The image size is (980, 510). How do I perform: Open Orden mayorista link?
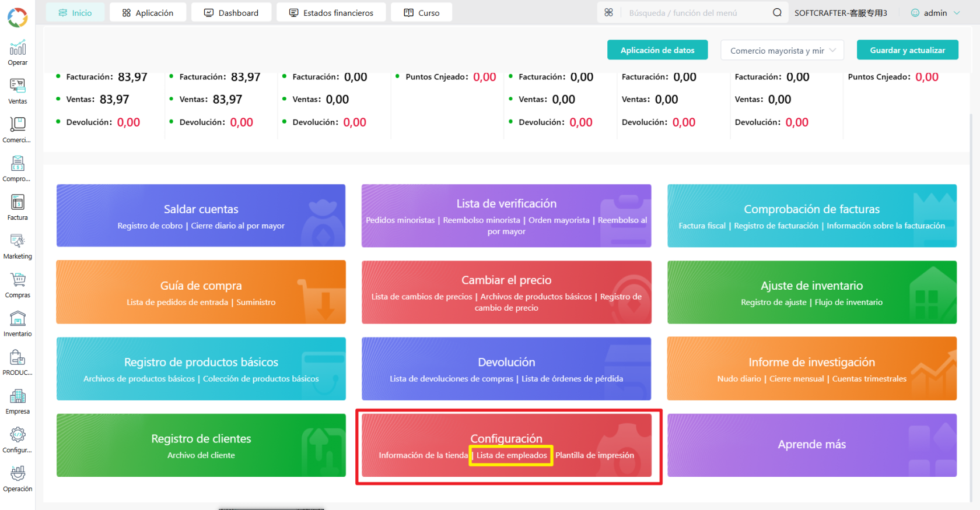[559, 220]
